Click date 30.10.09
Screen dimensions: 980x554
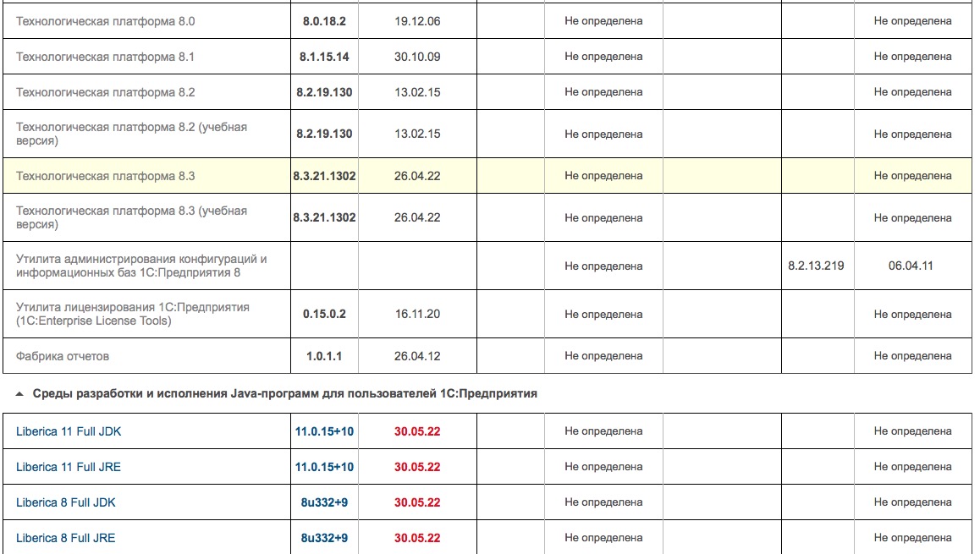pos(417,57)
